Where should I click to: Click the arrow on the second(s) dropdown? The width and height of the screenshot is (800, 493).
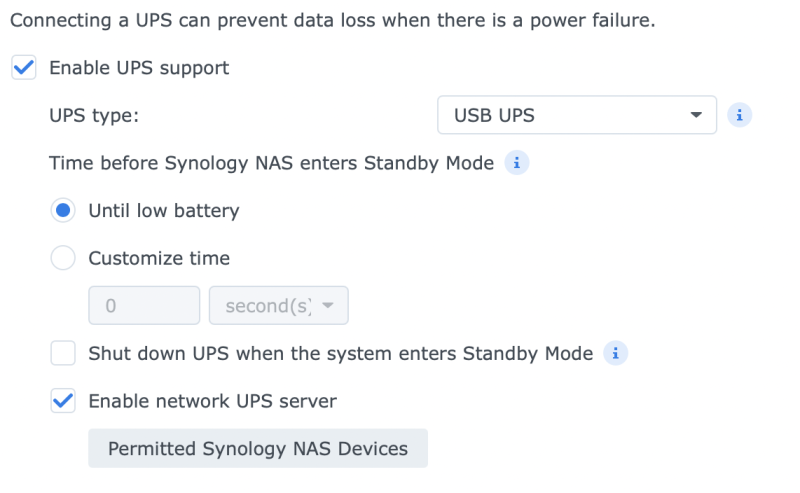[328, 305]
